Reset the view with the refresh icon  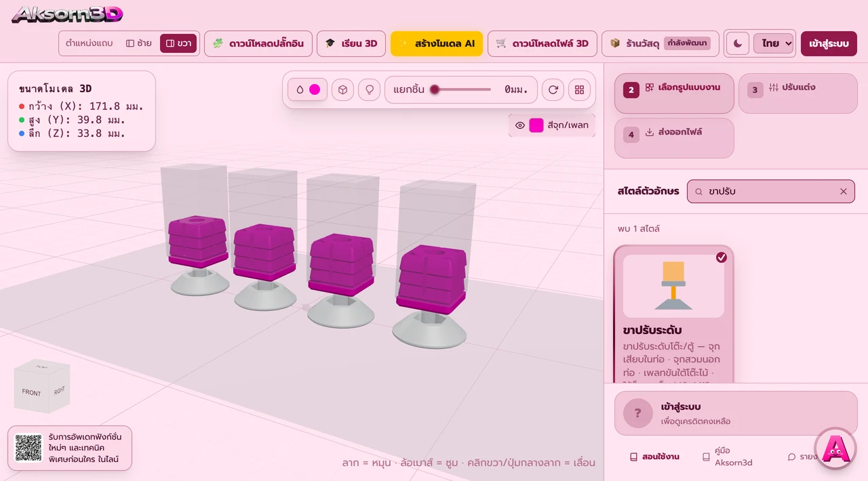(x=553, y=89)
